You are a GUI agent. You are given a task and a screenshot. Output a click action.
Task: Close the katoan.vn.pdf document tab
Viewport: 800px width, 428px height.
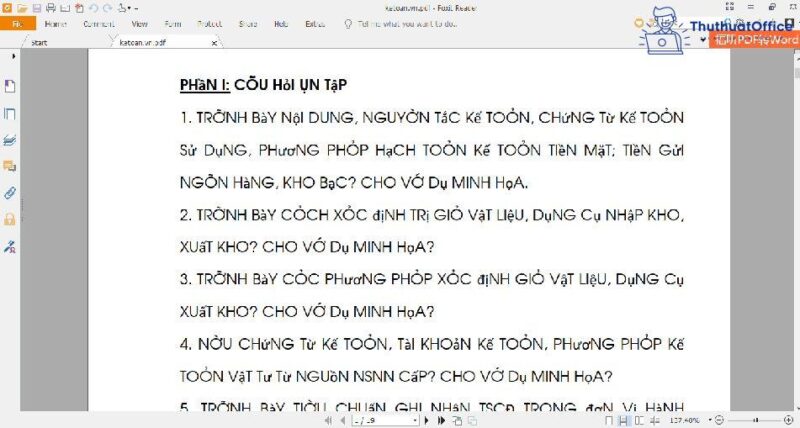pyautogui.click(x=214, y=43)
